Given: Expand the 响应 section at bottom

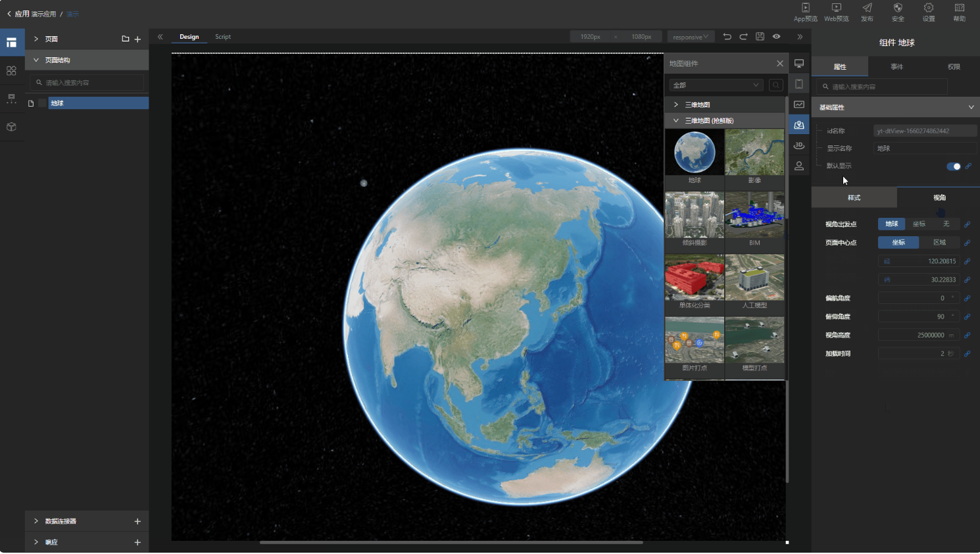Looking at the screenshot, I should point(36,542).
